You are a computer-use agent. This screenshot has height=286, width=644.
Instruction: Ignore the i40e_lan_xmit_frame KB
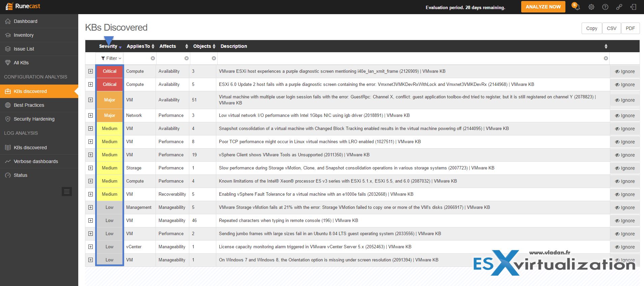(x=625, y=71)
